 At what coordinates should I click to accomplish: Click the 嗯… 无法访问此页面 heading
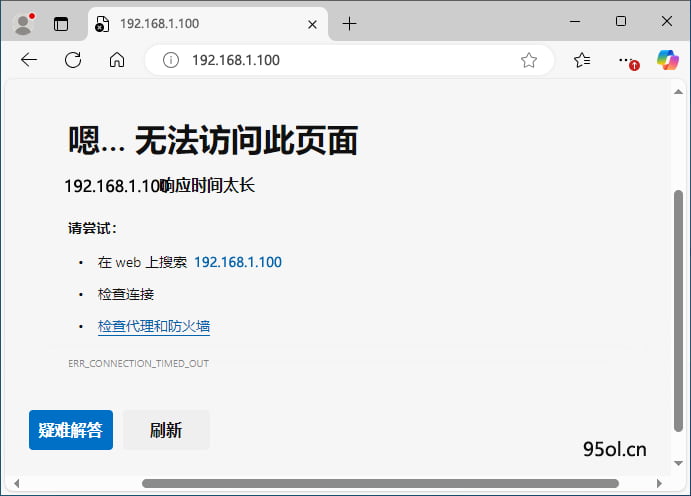[212, 140]
